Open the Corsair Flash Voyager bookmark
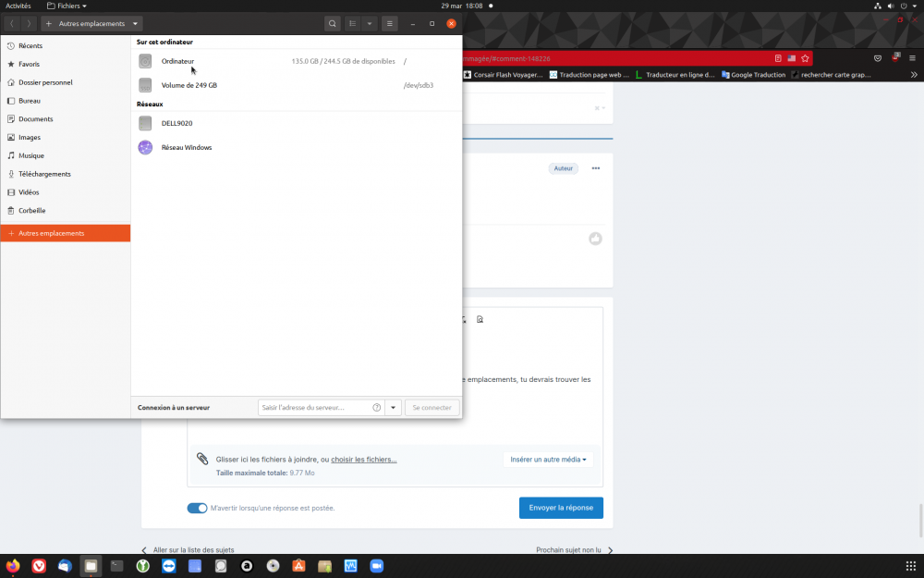 point(504,75)
